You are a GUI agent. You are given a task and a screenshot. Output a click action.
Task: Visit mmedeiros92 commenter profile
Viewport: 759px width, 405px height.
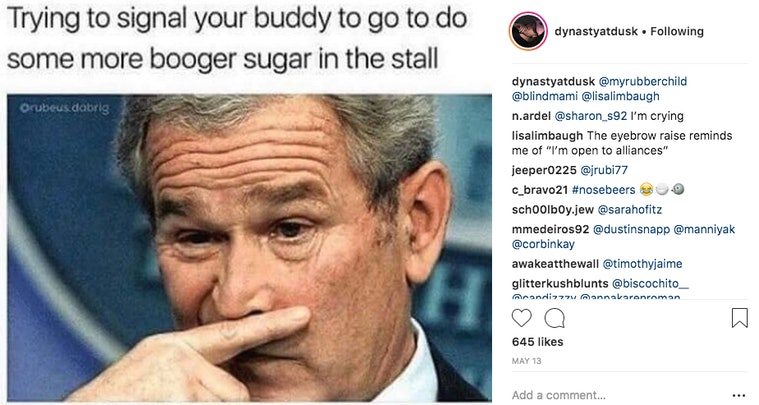pyautogui.click(x=550, y=229)
